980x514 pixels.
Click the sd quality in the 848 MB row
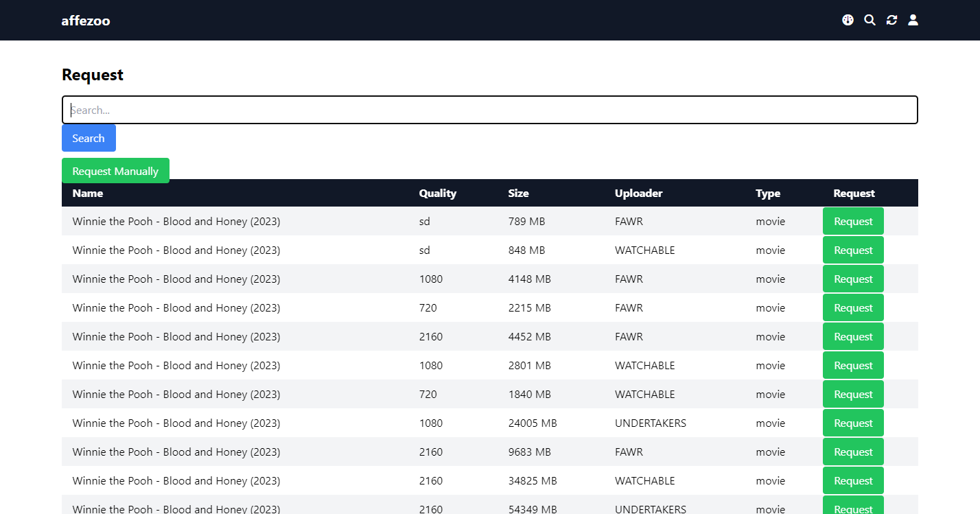(425, 250)
